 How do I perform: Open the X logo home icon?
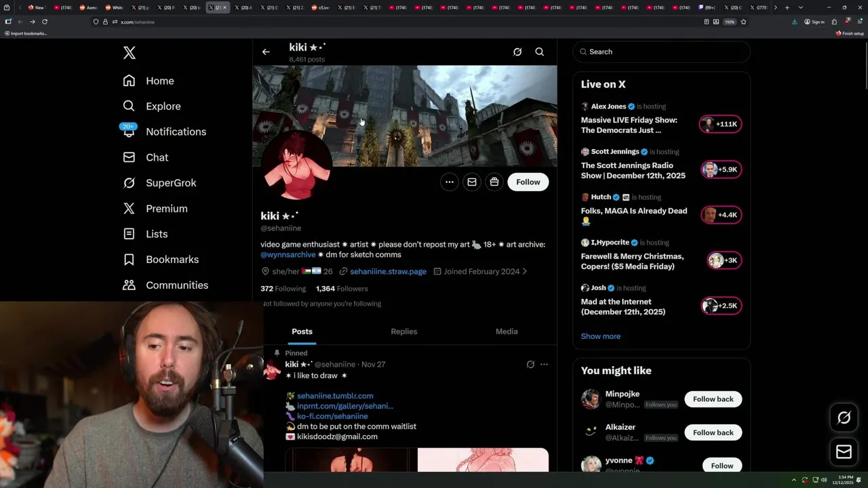coord(129,53)
